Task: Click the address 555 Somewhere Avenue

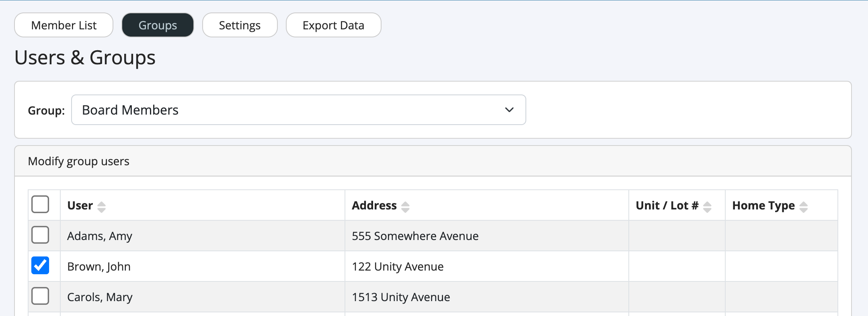Action: click(x=415, y=236)
